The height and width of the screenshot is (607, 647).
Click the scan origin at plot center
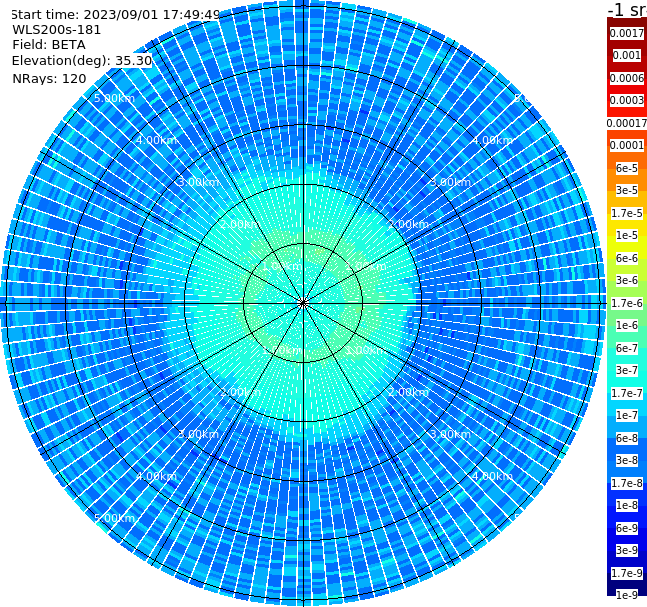(x=303, y=303)
